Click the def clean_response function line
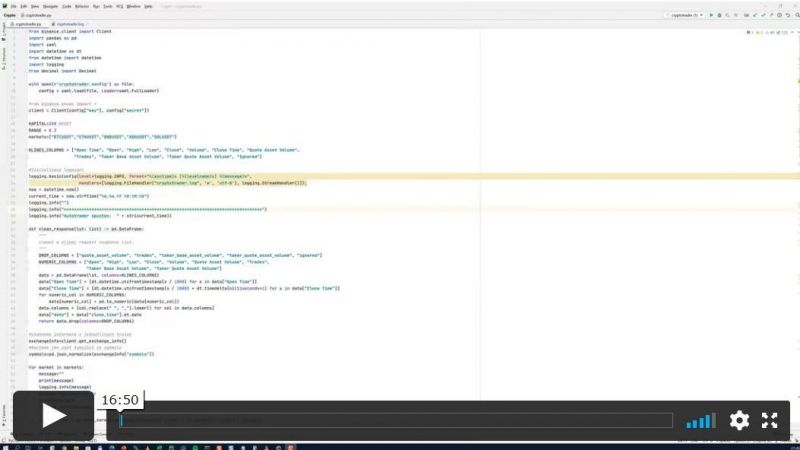The height and width of the screenshot is (450, 800). tap(86, 229)
